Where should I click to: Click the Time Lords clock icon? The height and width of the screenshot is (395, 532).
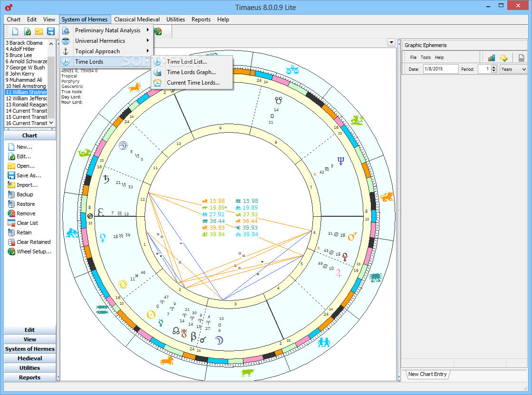click(x=66, y=62)
